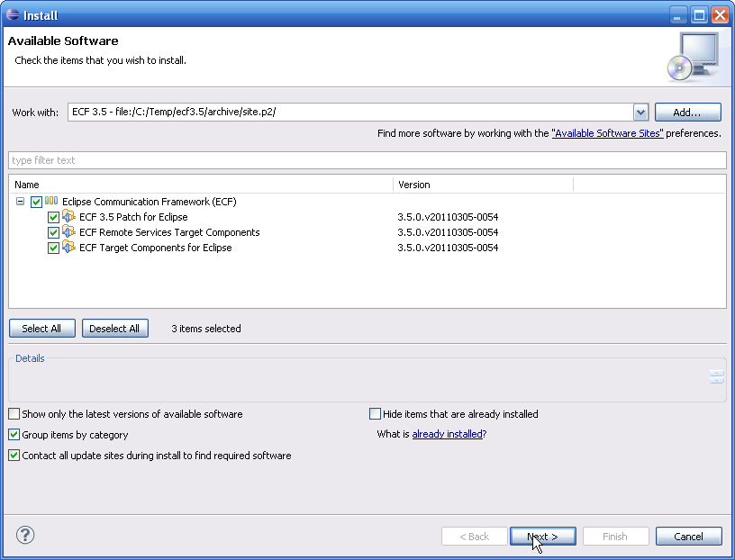Click the ECF category icon

(51, 201)
